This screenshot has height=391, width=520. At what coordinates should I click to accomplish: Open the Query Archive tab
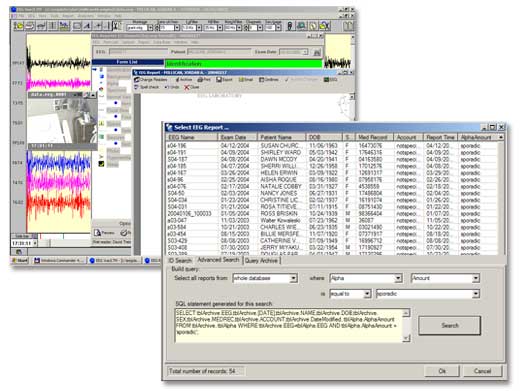pyautogui.click(x=261, y=260)
